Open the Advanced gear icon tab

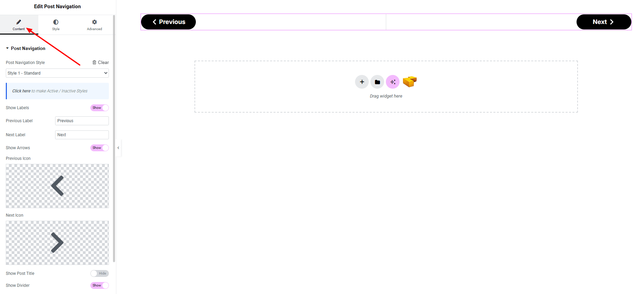94,22
